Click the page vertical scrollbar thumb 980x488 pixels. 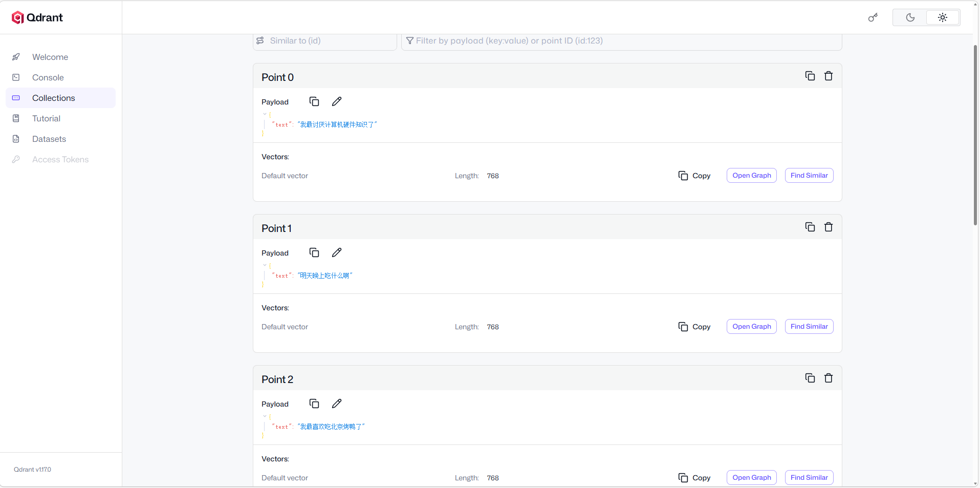tap(975, 135)
